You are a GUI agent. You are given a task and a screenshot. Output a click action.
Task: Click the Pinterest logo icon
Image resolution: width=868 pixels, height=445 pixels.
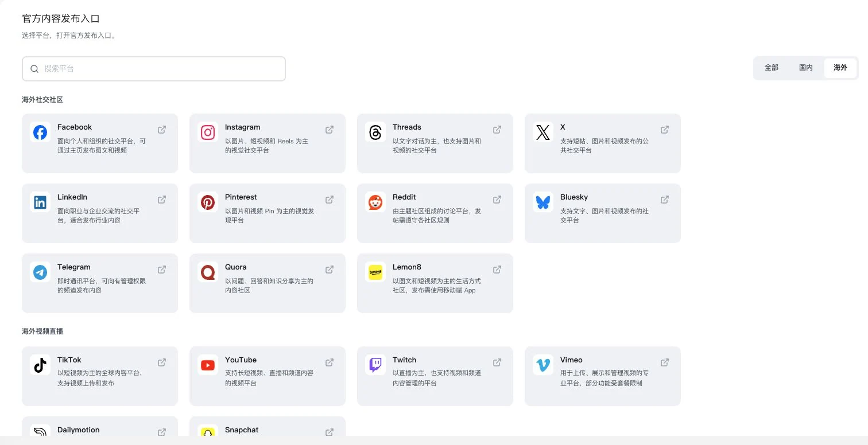208,202
